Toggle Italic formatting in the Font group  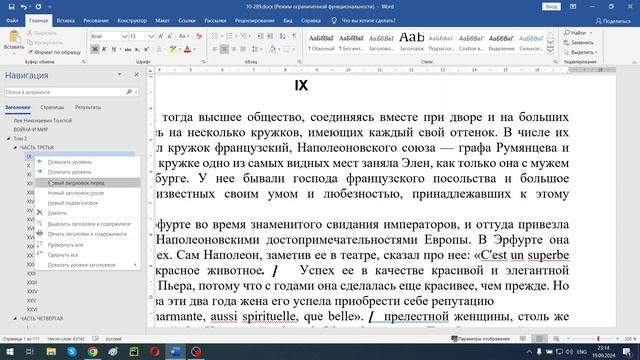[104, 49]
